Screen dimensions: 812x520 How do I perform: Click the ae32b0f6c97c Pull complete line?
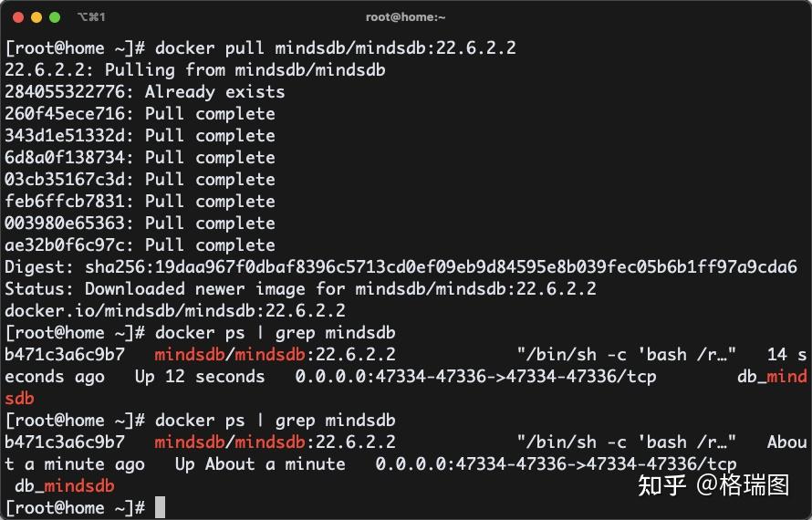click(140, 244)
